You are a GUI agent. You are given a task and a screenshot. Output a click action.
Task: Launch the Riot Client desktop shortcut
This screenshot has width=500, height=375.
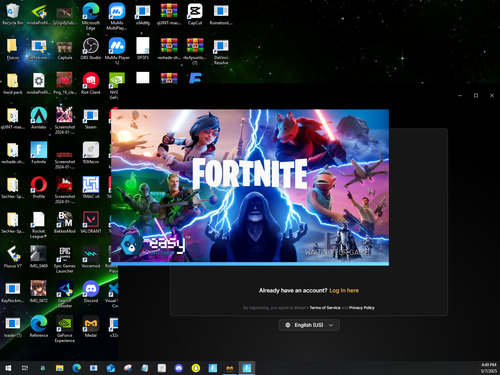[x=91, y=83]
